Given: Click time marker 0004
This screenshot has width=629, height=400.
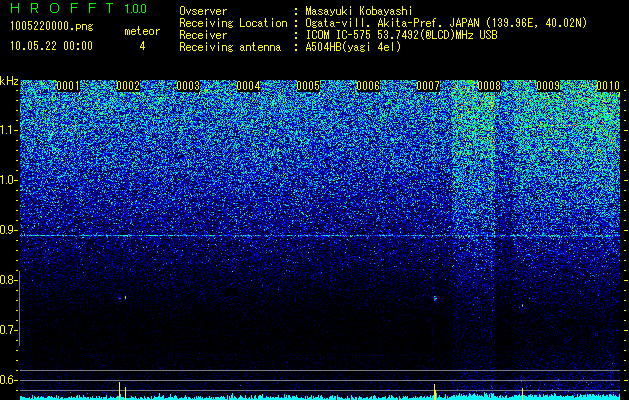Looking at the screenshot, I should coord(248,86).
